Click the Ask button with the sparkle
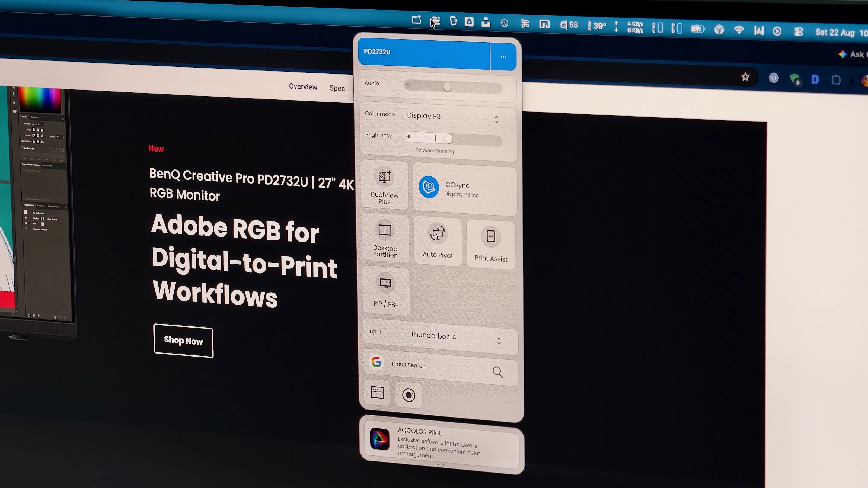 853,54
